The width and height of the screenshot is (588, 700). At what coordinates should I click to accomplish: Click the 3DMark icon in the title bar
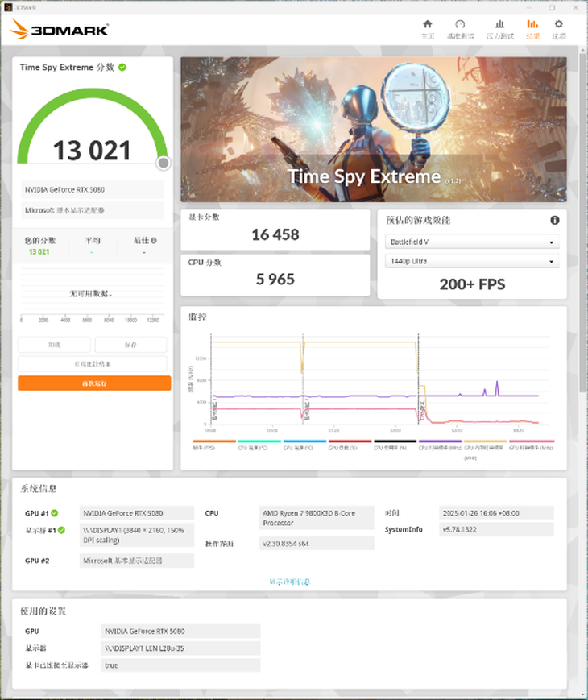[8, 7]
